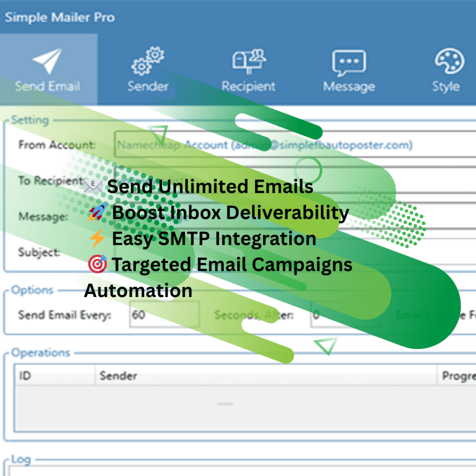Viewport: 476px width, 476px height.
Task: Select the Style tab label text
Action: pyautogui.click(x=446, y=87)
